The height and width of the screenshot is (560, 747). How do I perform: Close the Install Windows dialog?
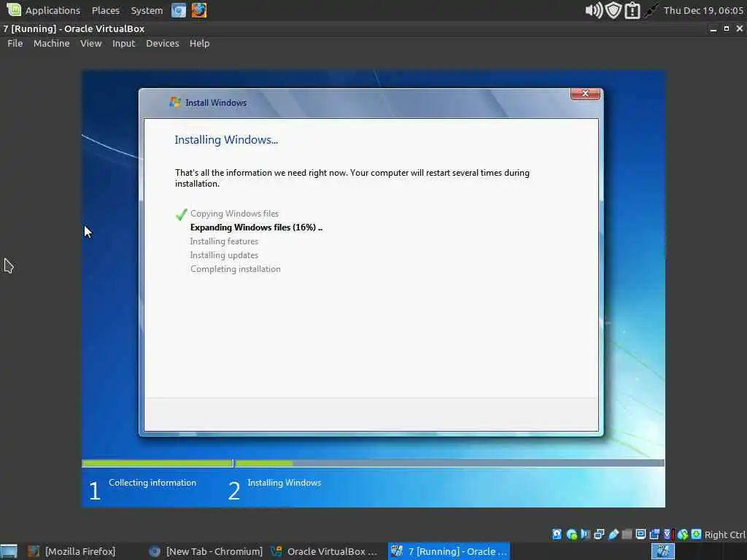coord(586,93)
